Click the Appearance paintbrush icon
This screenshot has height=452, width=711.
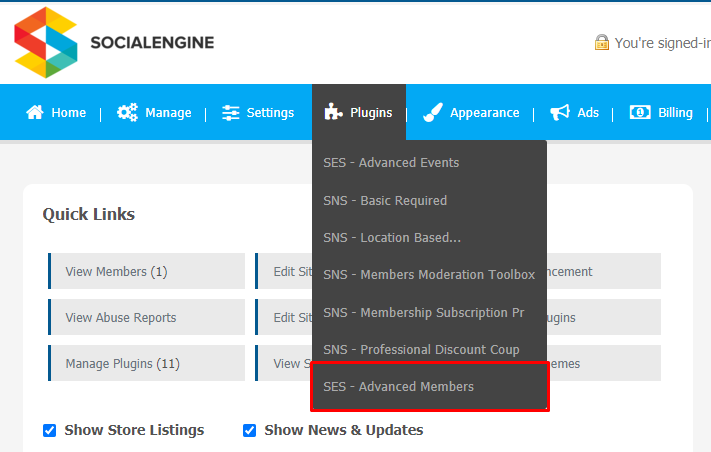433,112
